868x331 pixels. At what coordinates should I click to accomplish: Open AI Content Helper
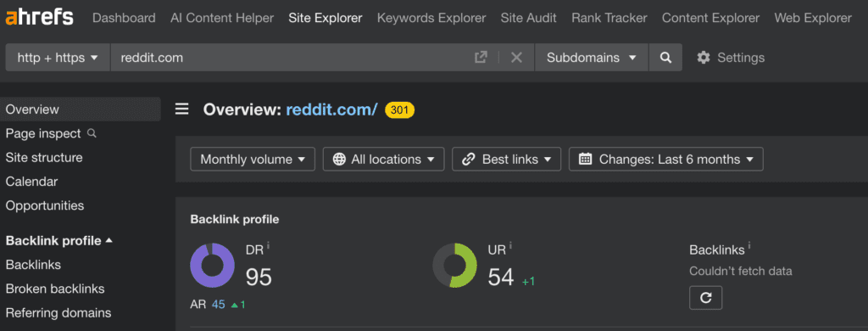pyautogui.click(x=222, y=18)
